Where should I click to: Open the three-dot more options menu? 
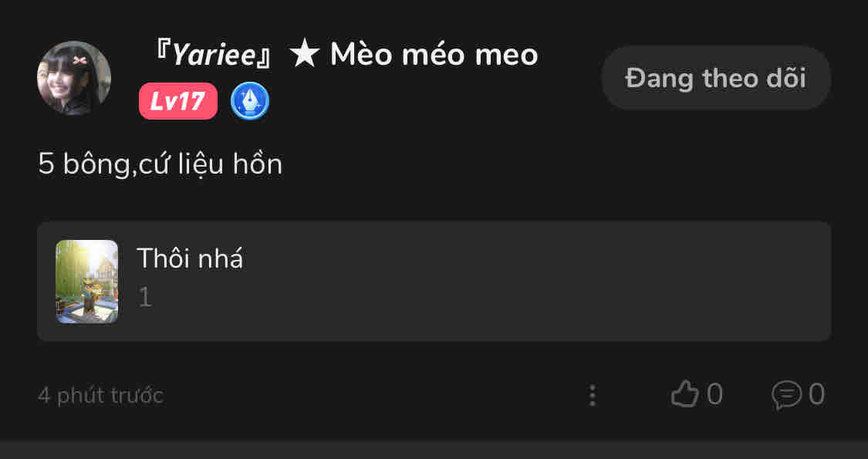(x=592, y=396)
